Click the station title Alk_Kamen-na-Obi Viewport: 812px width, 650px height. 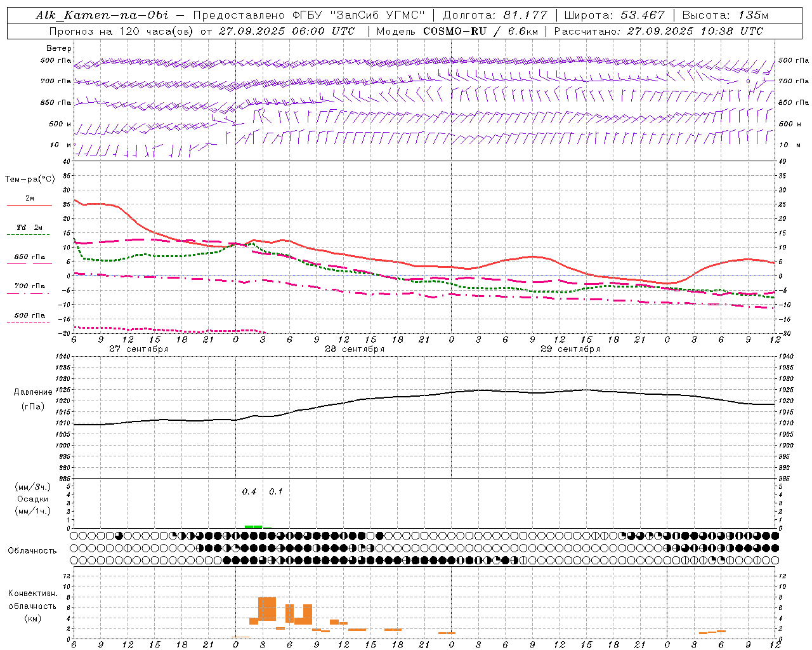(x=101, y=15)
